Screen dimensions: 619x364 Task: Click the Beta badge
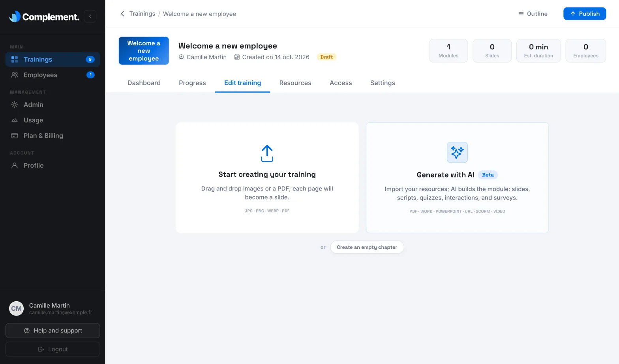point(488,175)
